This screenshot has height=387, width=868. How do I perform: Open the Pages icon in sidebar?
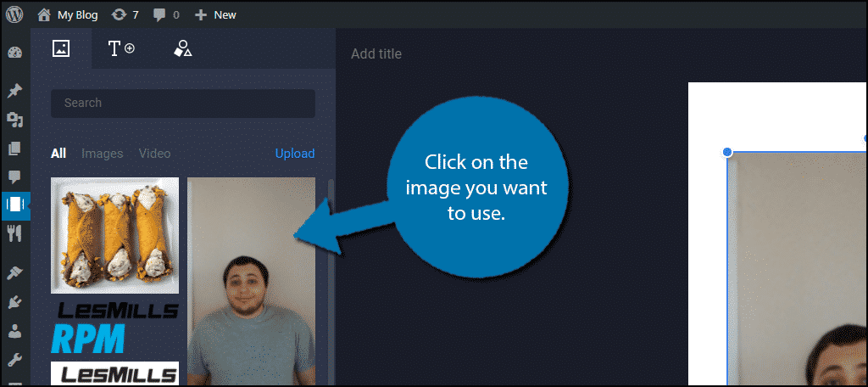(x=15, y=149)
